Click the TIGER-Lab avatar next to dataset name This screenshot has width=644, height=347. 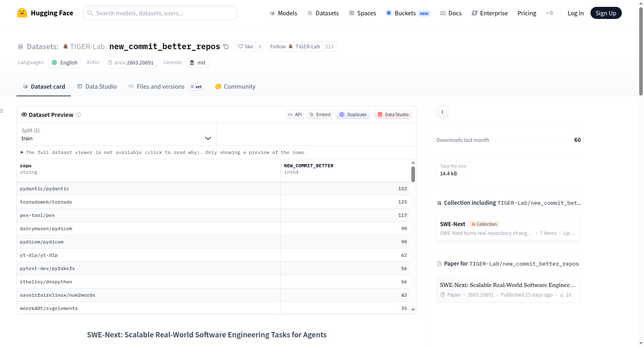coord(66,46)
